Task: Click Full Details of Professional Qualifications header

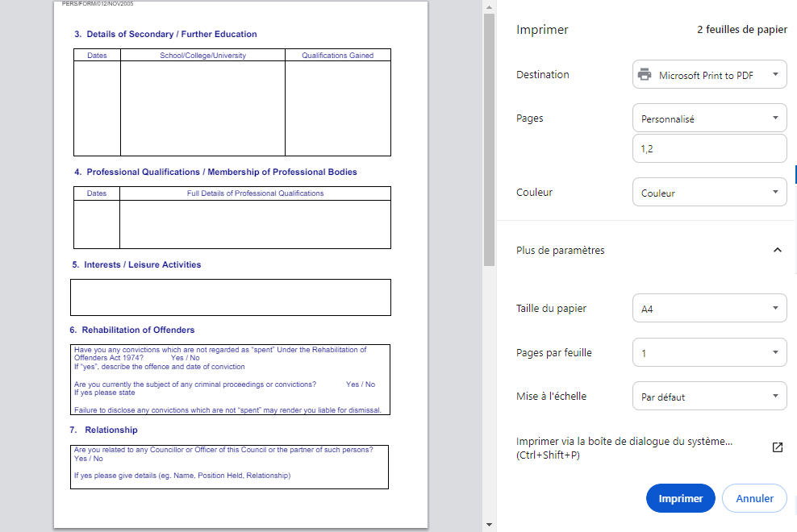Action: point(255,193)
